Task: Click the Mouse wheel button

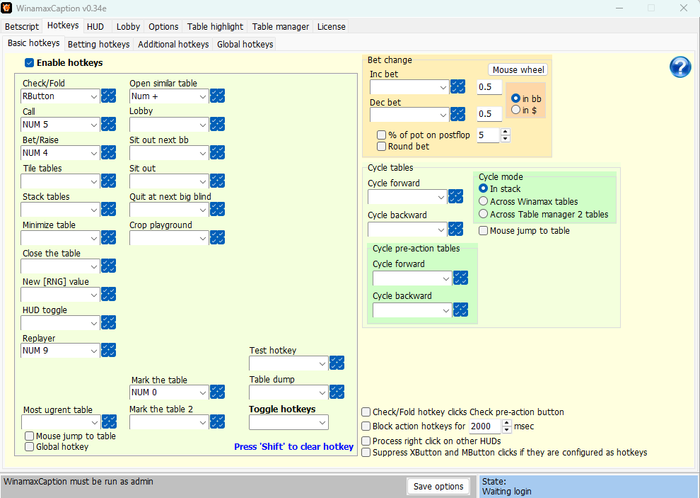Action: point(518,70)
